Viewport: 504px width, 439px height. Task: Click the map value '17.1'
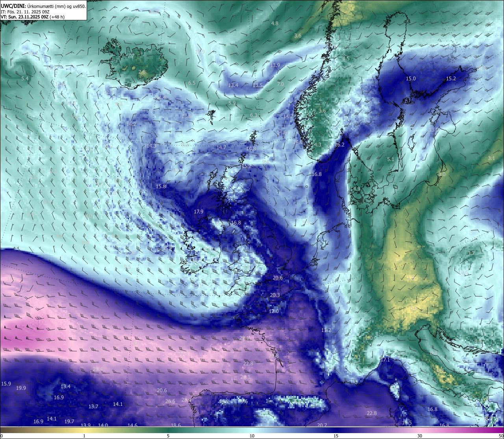pos(385,360)
